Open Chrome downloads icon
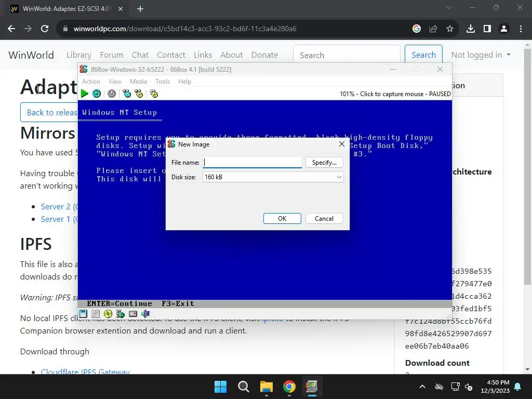This screenshot has height=399, width=532. pyautogui.click(x=471, y=29)
